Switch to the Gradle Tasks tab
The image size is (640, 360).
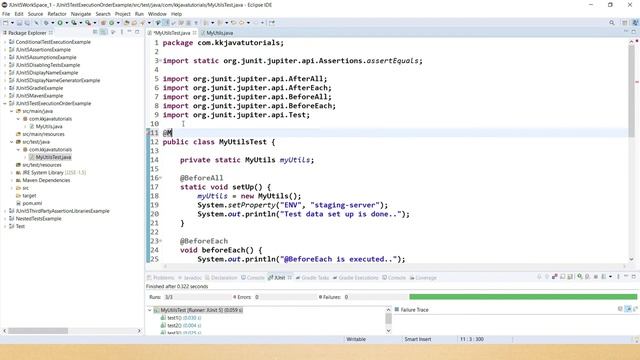tap(313, 278)
